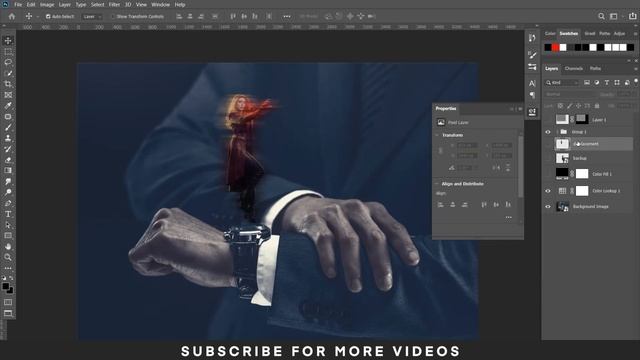The image size is (640, 360).
Task: Select the Crop tool
Action: 8,84
